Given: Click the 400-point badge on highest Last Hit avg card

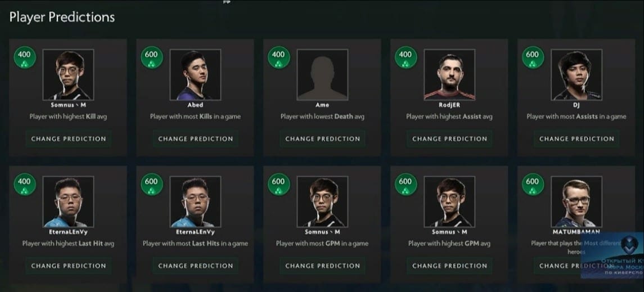Looking at the screenshot, I should click(x=25, y=184).
